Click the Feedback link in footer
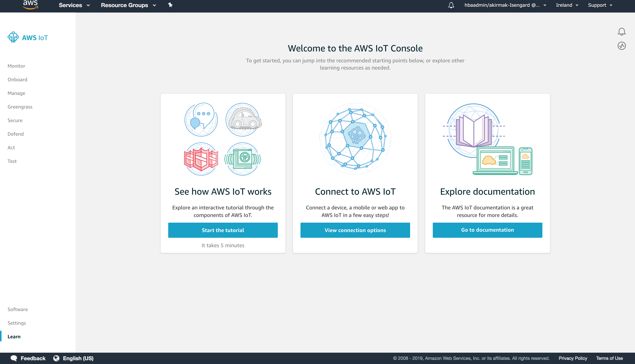This screenshot has height=364, width=635. 33,358
